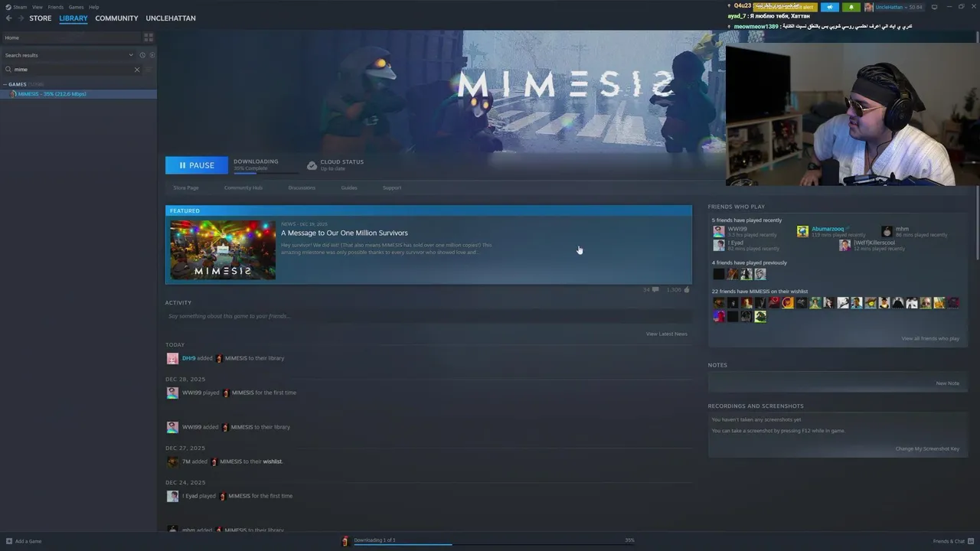
Task: Open the View menu
Action: coord(37,7)
